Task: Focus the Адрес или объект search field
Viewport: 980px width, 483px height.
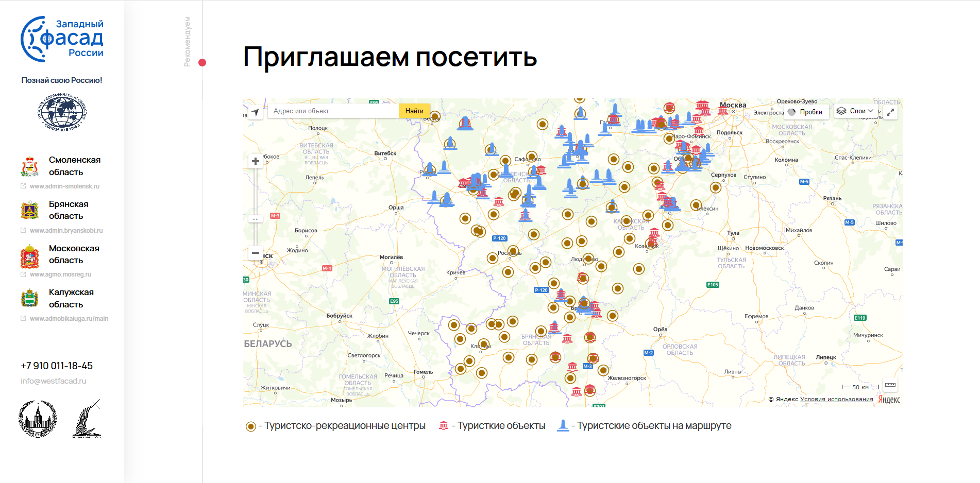Action: click(333, 111)
